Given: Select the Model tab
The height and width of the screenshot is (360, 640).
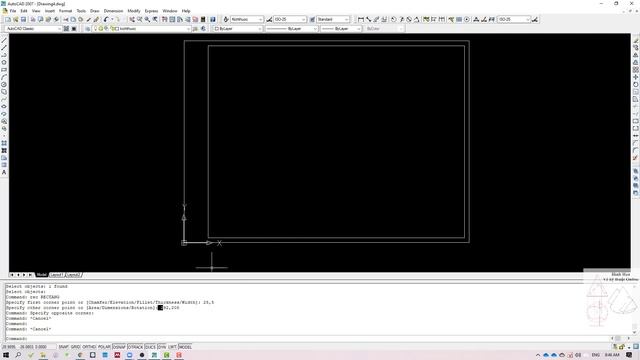Looking at the screenshot, I should click(x=42, y=275).
